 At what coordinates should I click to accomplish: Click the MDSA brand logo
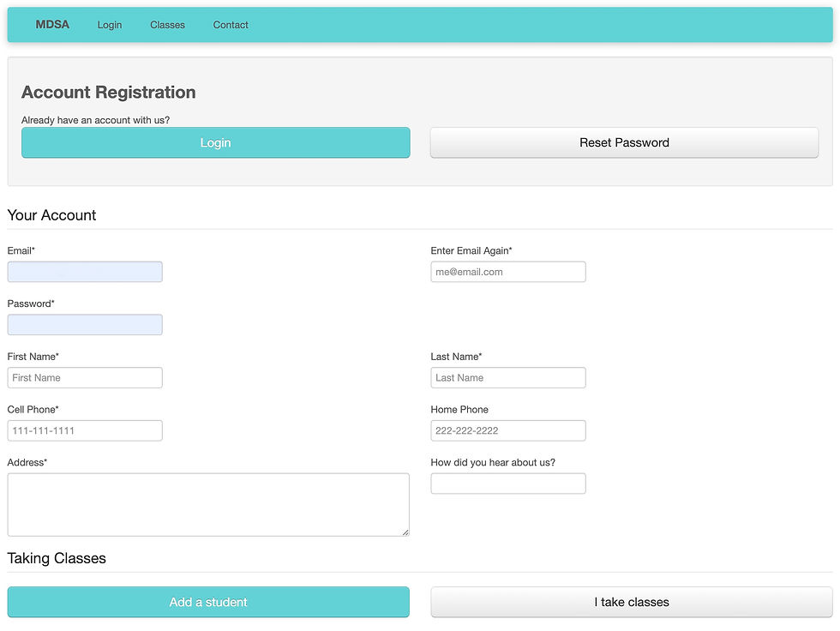pyautogui.click(x=52, y=25)
